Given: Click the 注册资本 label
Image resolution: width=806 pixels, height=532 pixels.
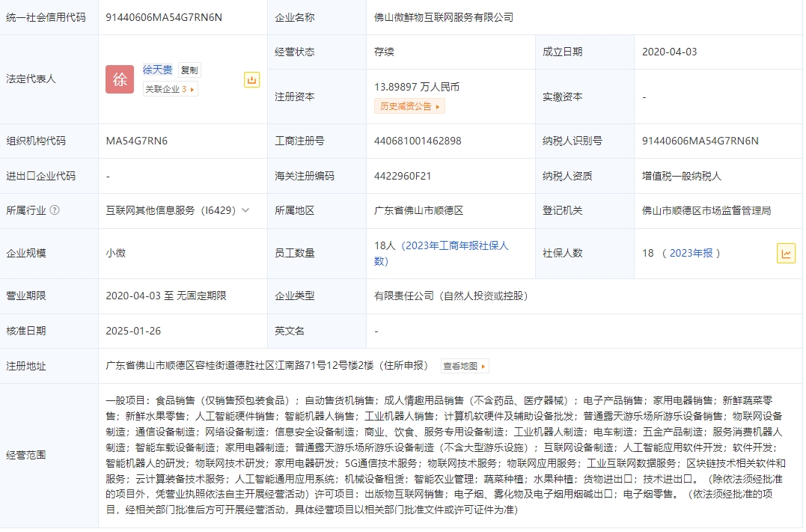Looking at the screenshot, I should pos(295,97).
